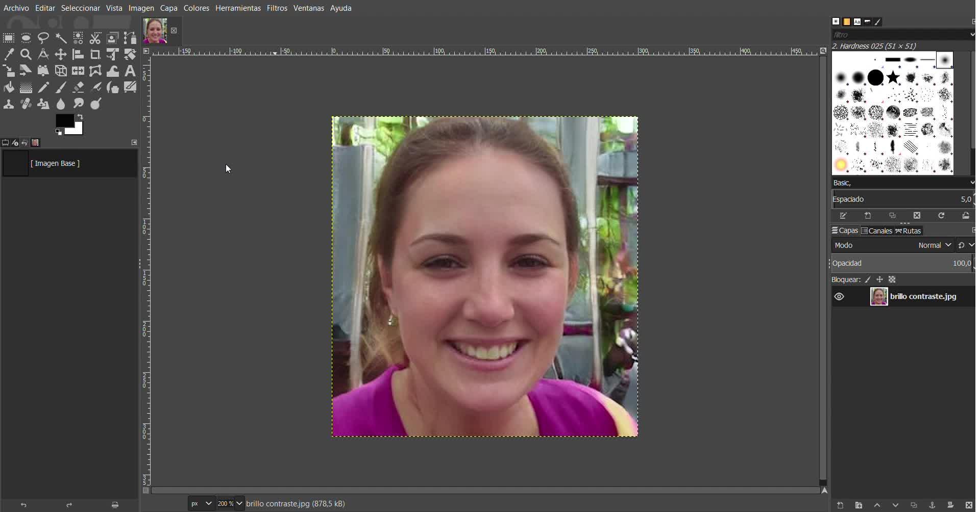Select the Zoom magnifier tool
The image size is (980, 512).
click(x=26, y=55)
